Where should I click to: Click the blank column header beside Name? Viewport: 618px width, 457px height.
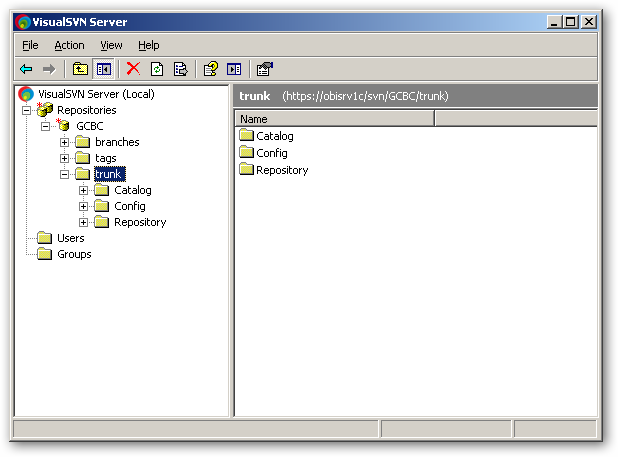516,119
